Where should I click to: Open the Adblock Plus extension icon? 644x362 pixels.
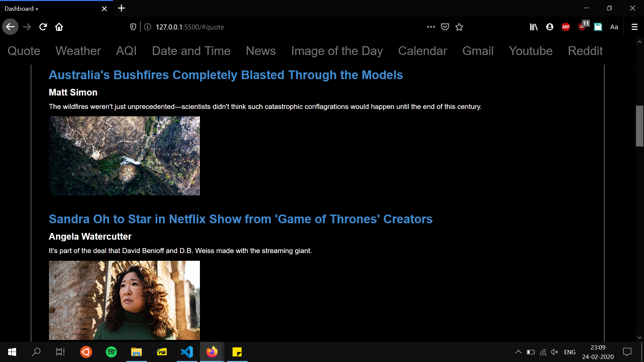click(566, 27)
